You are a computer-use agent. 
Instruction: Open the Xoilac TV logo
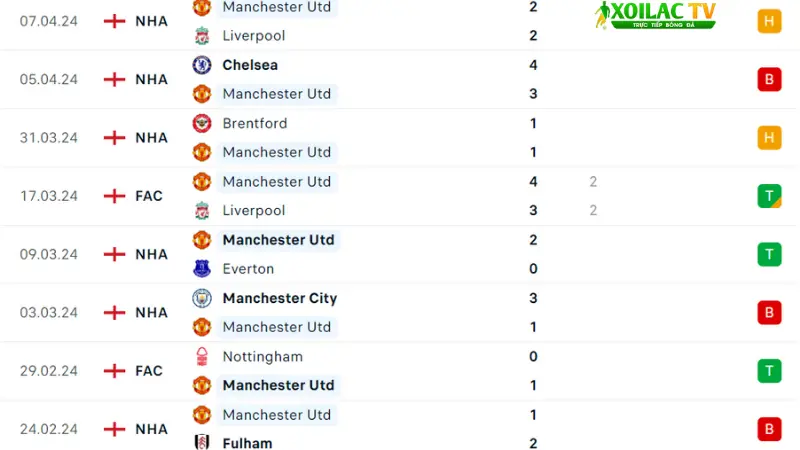pos(655,15)
